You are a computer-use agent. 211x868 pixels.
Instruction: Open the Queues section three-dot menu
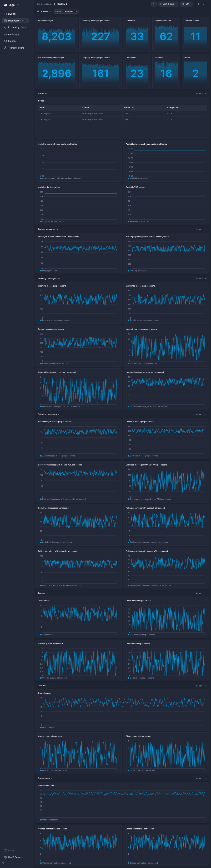pos(206,593)
